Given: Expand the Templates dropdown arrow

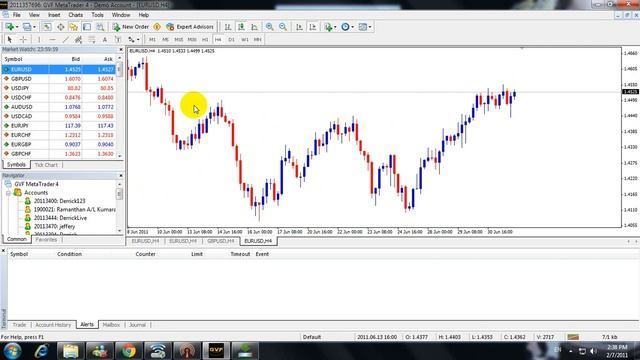Looking at the screenshot, I should [370, 27].
